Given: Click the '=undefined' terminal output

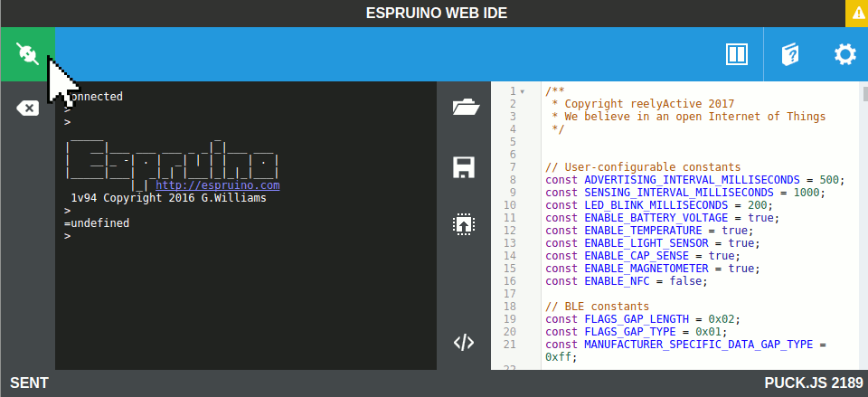Looking at the screenshot, I should [x=97, y=223].
